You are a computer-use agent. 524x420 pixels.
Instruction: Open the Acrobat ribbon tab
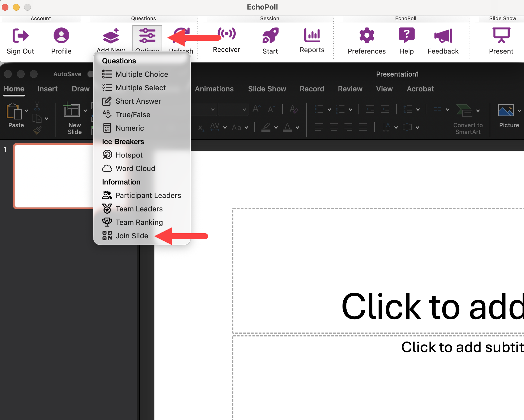(x=420, y=89)
